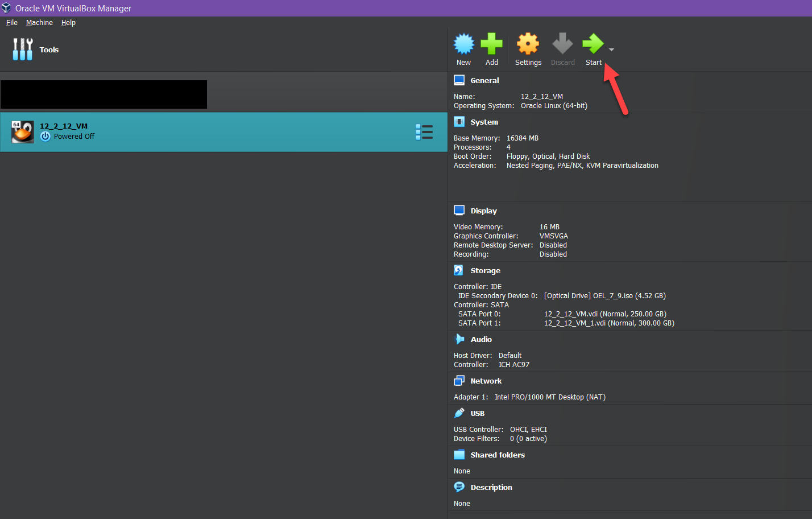Viewport: 812px width, 519px height.
Task: Click the 12_2_12_VM.vdi 250.00 GB disk entry
Action: point(605,314)
